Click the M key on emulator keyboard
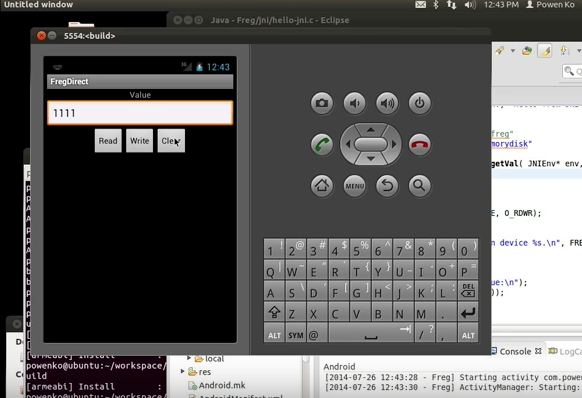Screen dimensions: 582x398 (425, 312)
